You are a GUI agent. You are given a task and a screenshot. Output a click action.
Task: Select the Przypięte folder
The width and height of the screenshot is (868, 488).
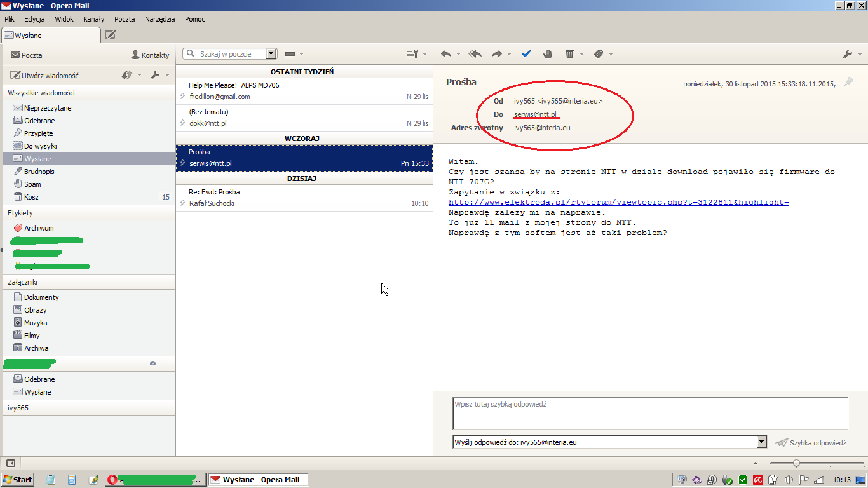point(89,133)
